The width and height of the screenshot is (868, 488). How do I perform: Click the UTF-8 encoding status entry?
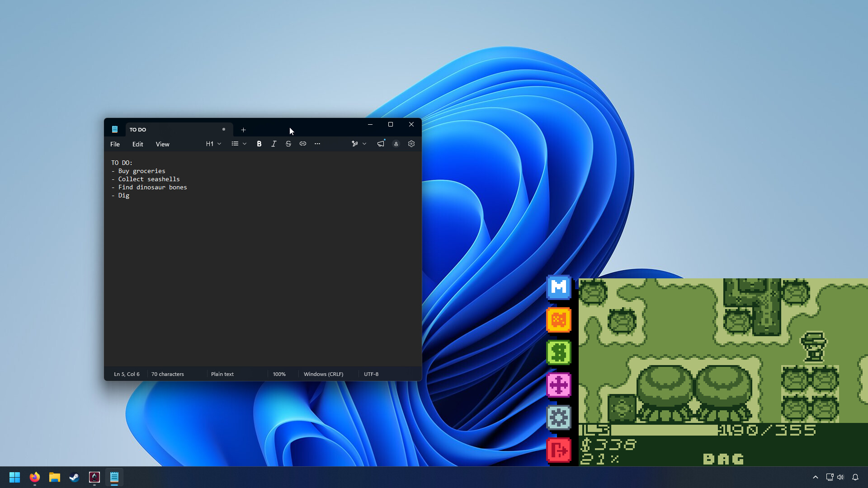(x=371, y=374)
